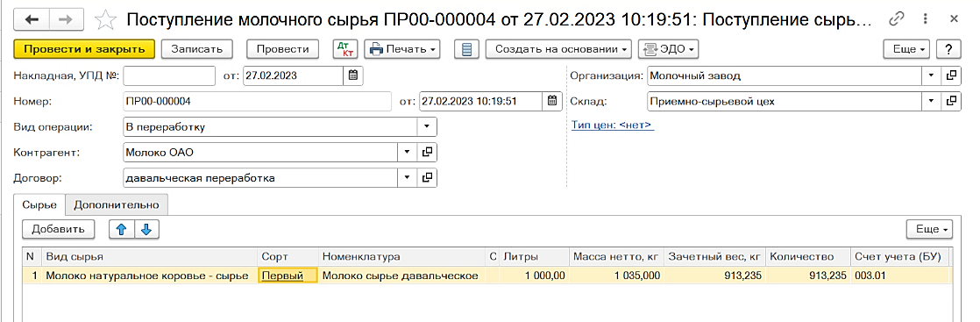Open the Тип цен link
The height and width of the screenshot is (322, 980).
point(613,125)
